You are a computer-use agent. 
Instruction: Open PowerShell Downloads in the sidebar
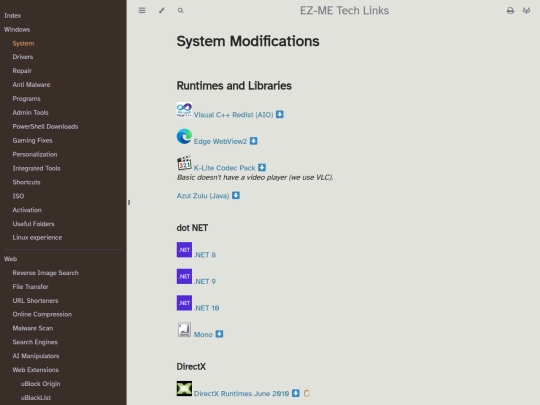45,126
